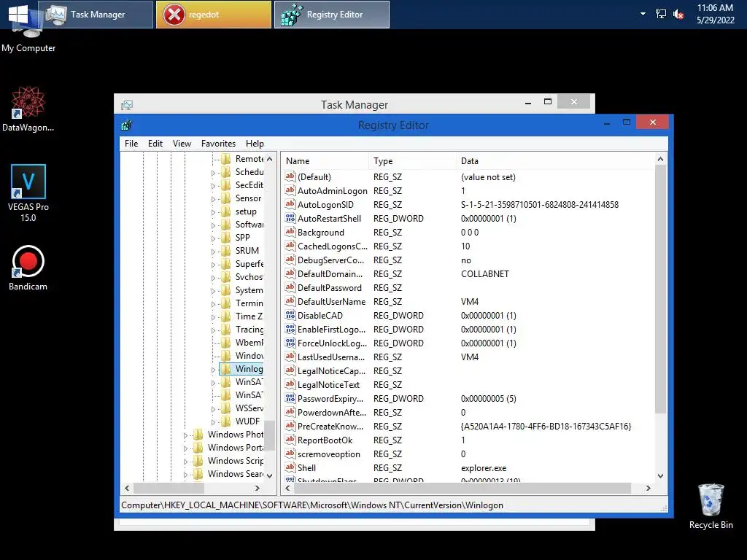Click the network icon in system tray
747x560 pixels.
coord(660,14)
